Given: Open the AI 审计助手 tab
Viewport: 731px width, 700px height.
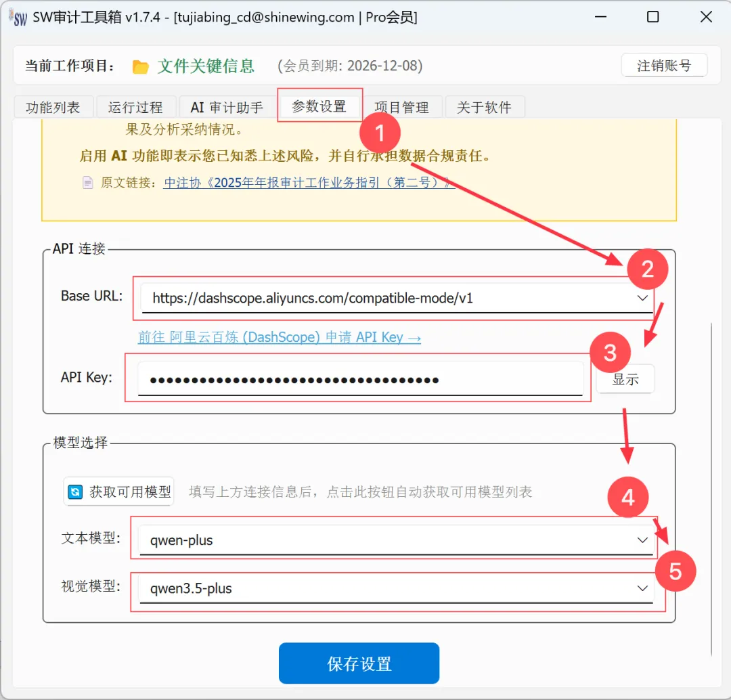Looking at the screenshot, I should [227, 107].
